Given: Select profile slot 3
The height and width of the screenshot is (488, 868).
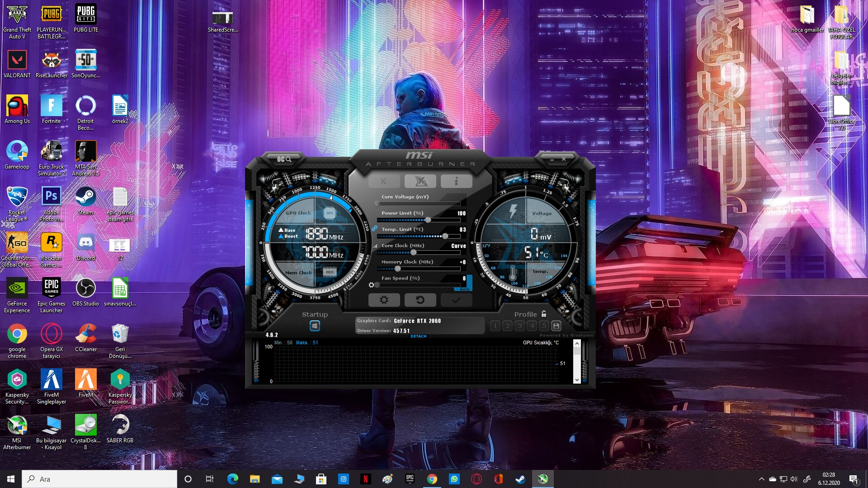Looking at the screenshot, I should pos(519,325).
